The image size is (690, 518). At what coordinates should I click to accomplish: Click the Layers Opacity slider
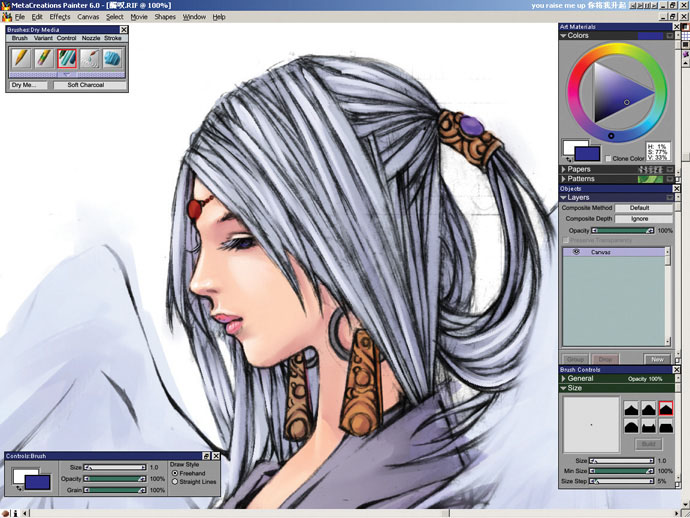tap(623, 231)
